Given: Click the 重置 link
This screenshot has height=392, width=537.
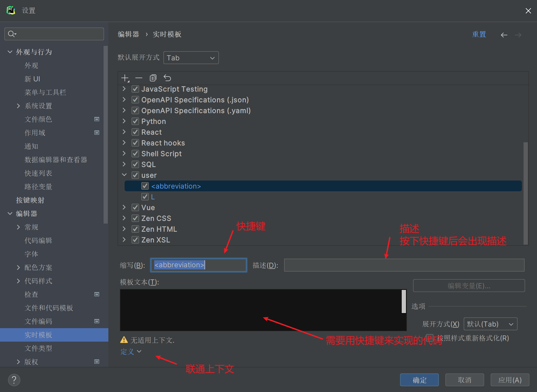Looking at the screenshot, I should (479, 34).
